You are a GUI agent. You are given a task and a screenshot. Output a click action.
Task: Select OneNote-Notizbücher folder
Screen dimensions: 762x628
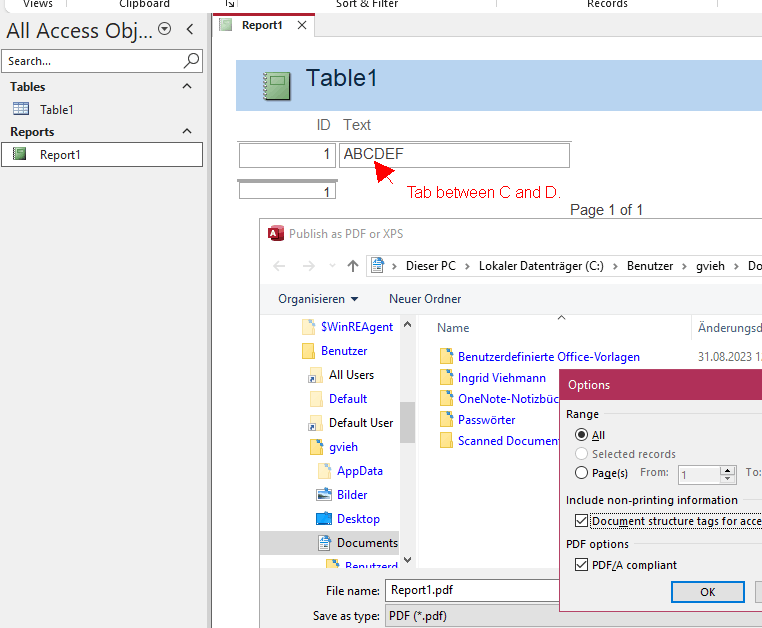pos(499,399)
